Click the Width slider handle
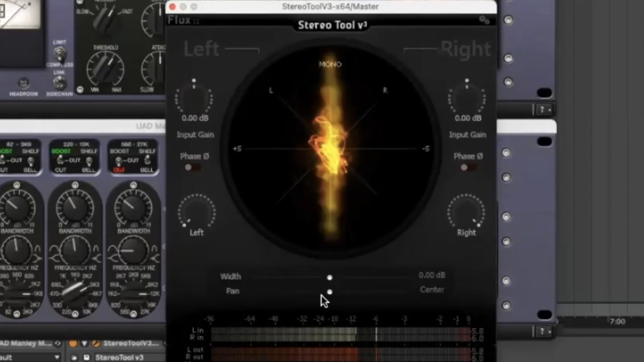Image resolution: width=644 pixels, height=362 pixels. (329, 278)
